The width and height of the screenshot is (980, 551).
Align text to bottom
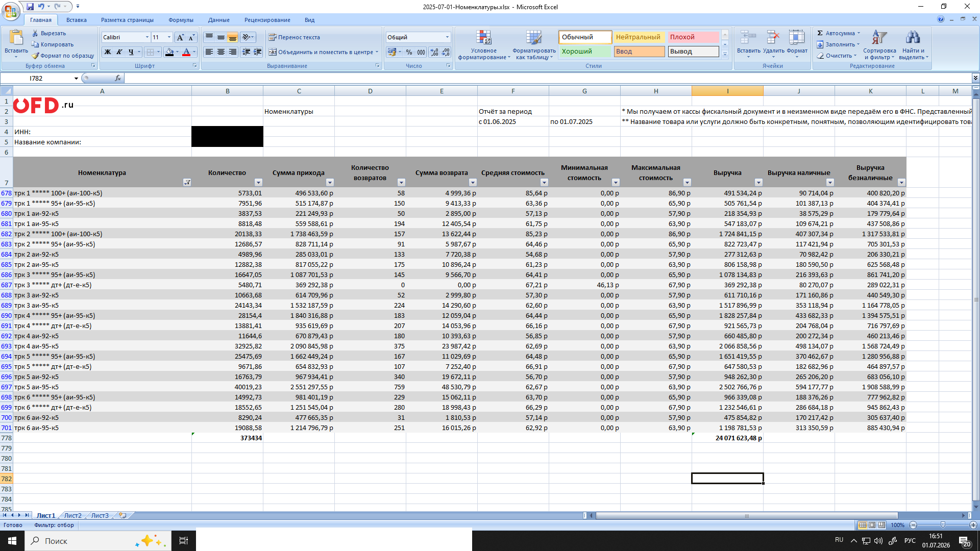tap(233, 37)
